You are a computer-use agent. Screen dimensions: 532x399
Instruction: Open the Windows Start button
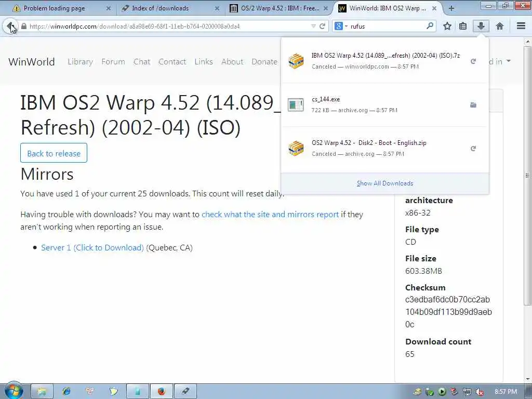coord(14,391)
